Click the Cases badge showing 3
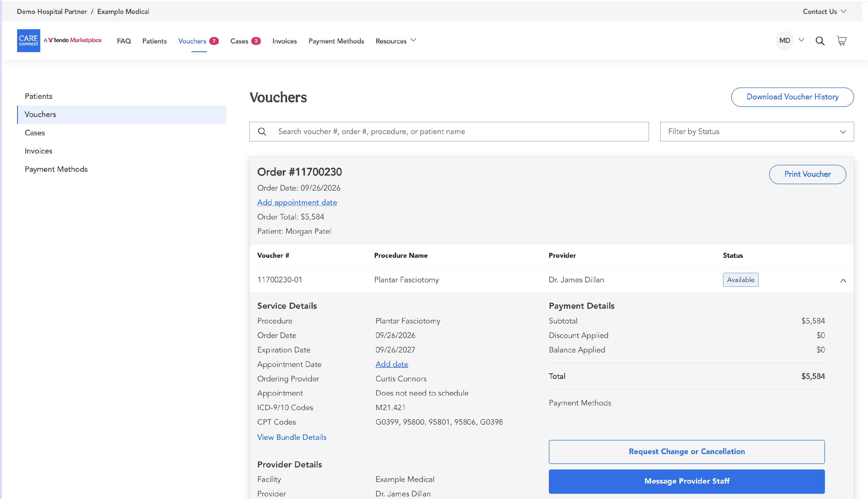 pyautogui.click(x=256, y=41)
